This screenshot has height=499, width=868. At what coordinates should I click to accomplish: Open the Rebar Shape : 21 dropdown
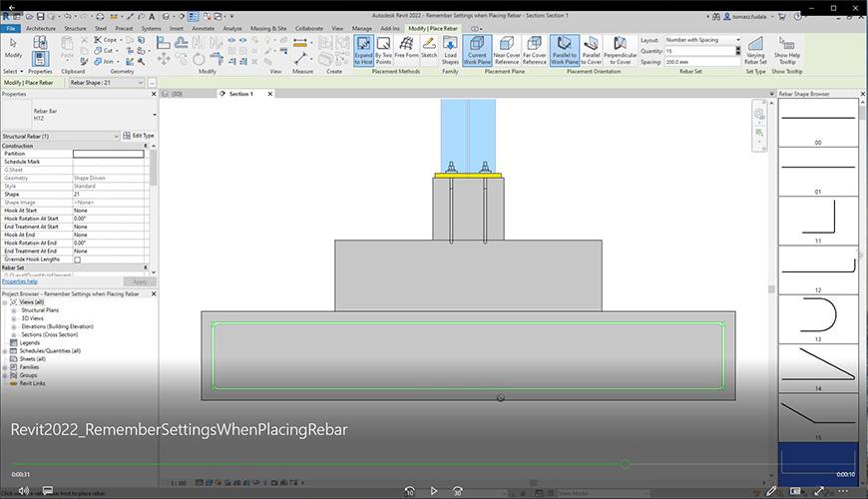pos(107,83)
